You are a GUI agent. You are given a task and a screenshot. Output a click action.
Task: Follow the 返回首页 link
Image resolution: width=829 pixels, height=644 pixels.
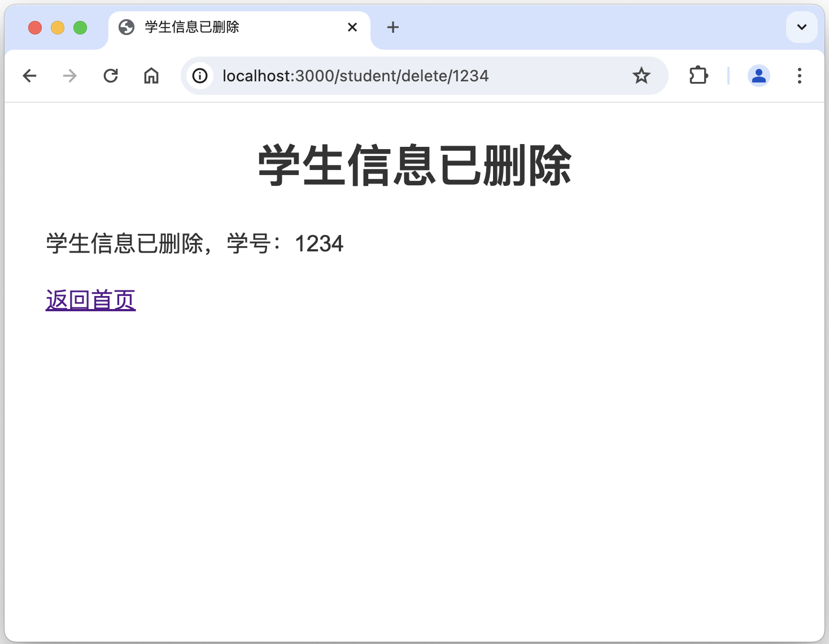(x=91, y=300)
